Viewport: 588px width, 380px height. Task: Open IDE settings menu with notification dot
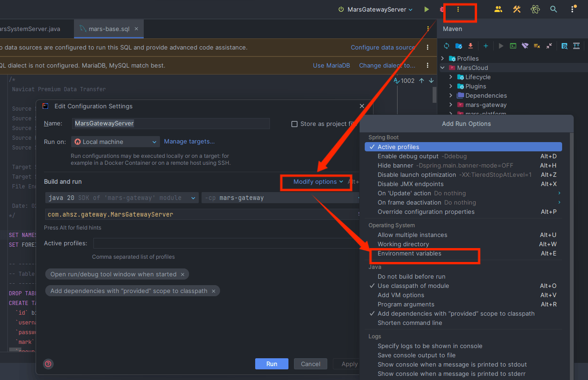coord(573,9)
